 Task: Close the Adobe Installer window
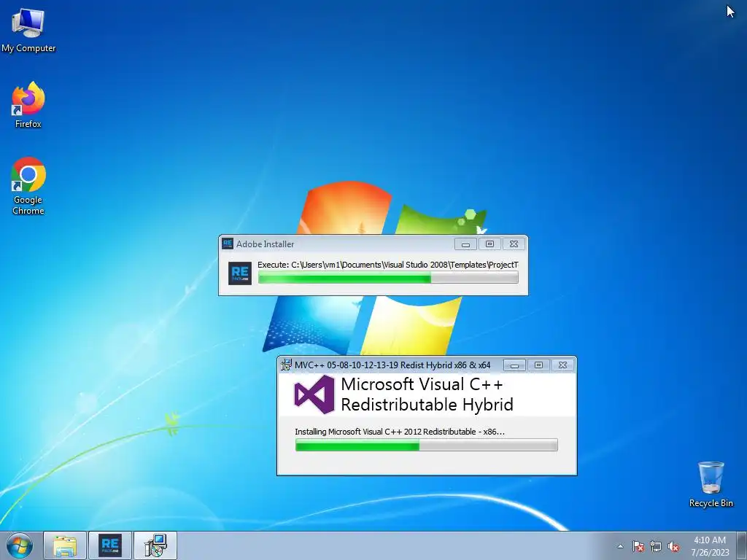click(x=514, y=244)
